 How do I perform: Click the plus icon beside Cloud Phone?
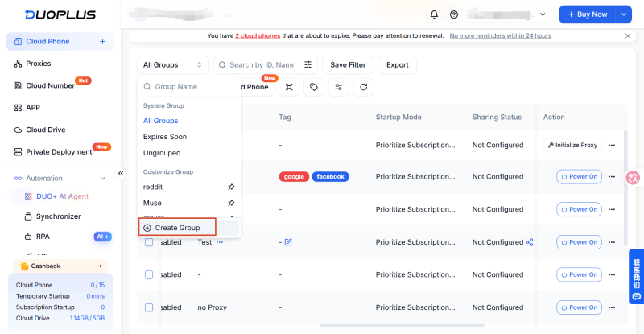(x=102, y=42)
